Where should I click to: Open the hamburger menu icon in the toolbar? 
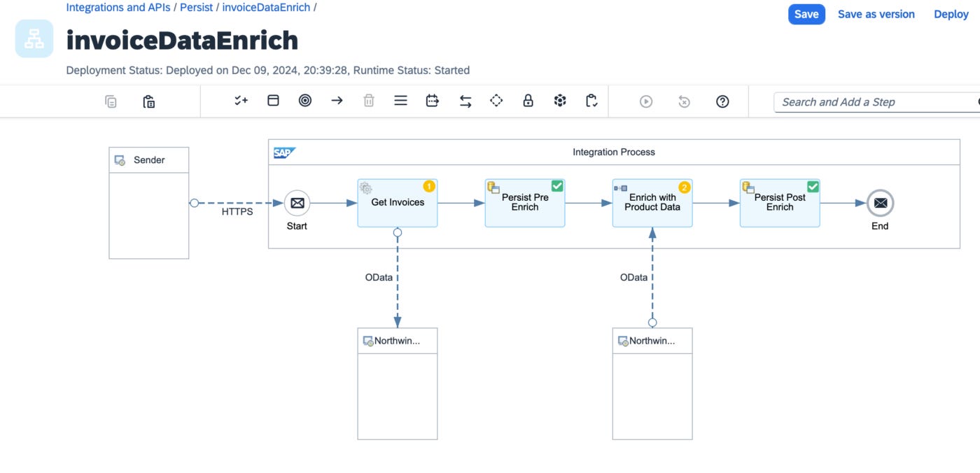(400, 101)
